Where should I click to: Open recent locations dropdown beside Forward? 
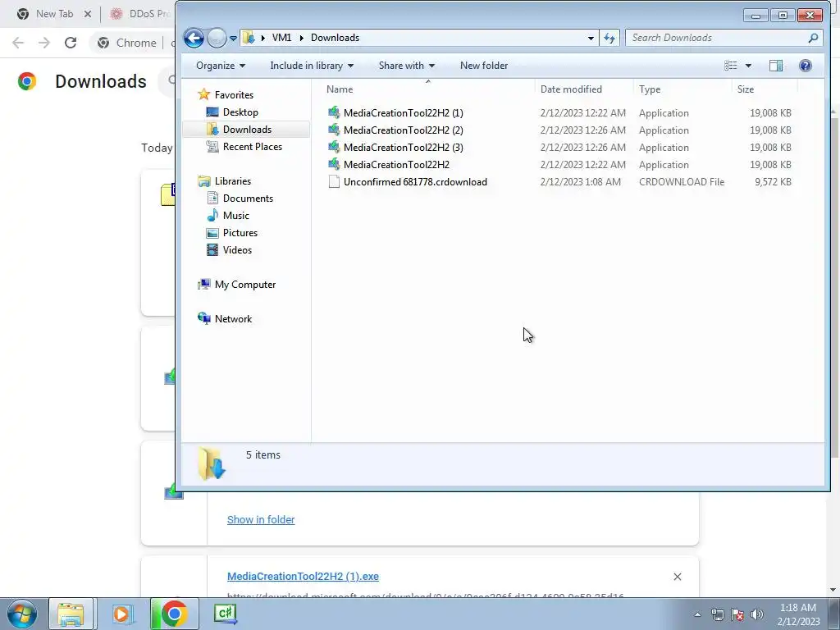click(233, 38)
